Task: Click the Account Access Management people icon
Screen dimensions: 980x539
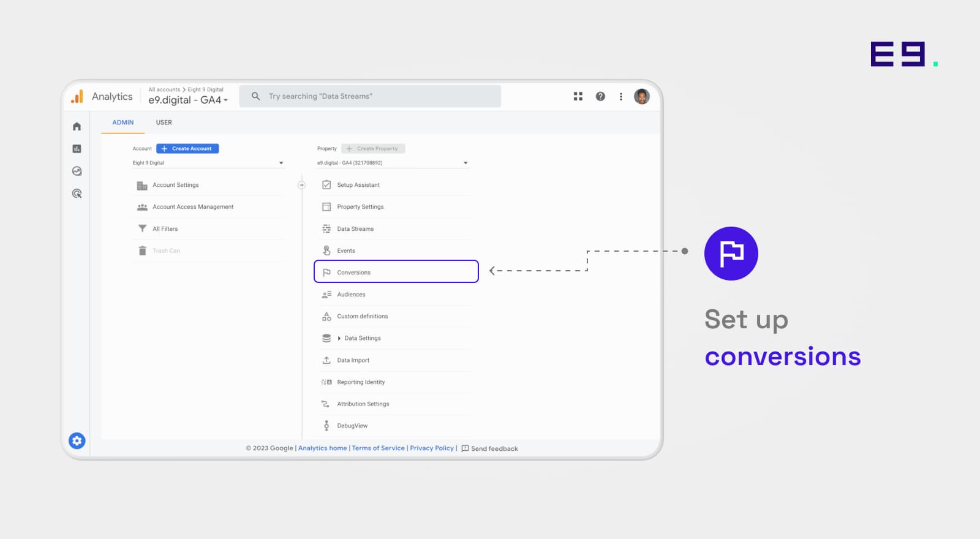Action: [142, 207]
